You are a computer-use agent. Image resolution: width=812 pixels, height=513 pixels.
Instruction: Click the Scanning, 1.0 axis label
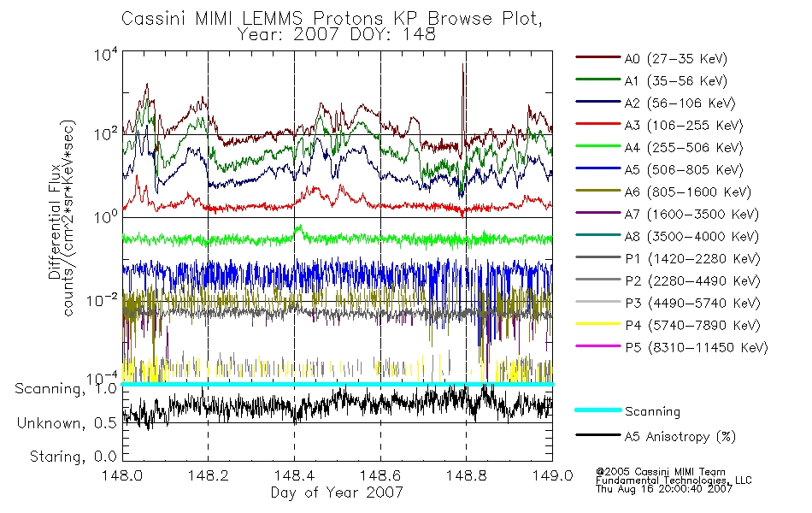[66, 389]
